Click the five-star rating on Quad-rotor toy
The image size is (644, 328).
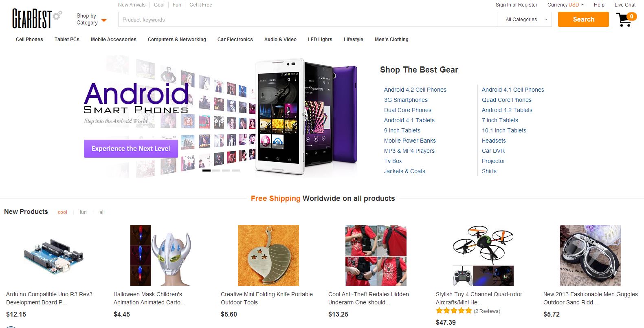coord(453,311)
